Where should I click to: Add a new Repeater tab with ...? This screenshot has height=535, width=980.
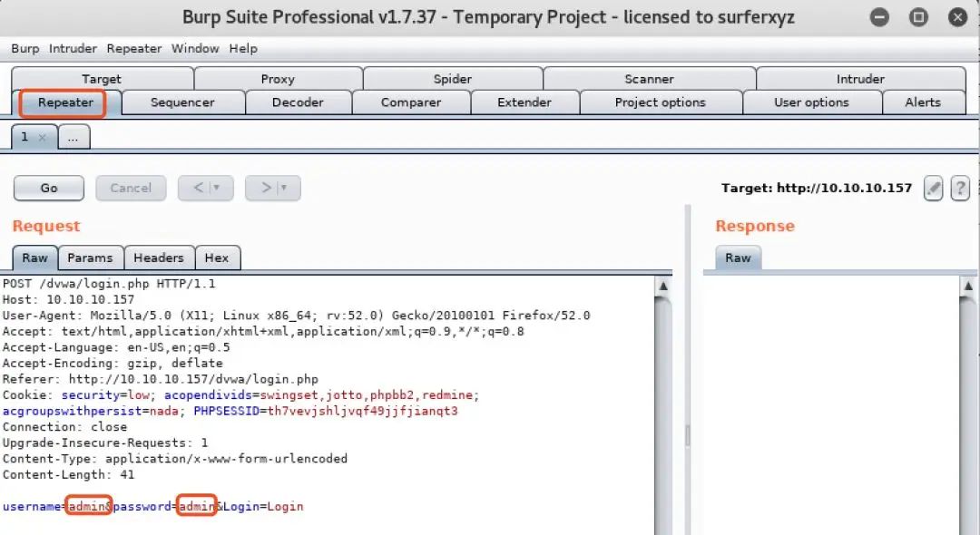click(x=73, y=137)
